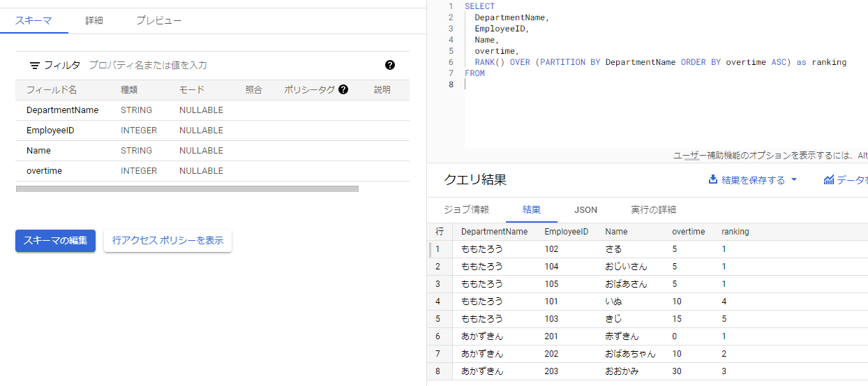The height and width of the screenshot is (386, 868).
Task: Click the 結果を保存する button
Action: coord(753,180)
